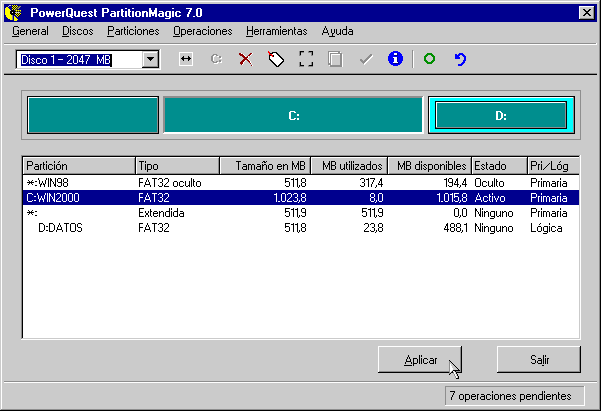Image resolution: width=601 pixels, height=411 pixels.
Task: Click the Salir button
Action: click(539, 360)
